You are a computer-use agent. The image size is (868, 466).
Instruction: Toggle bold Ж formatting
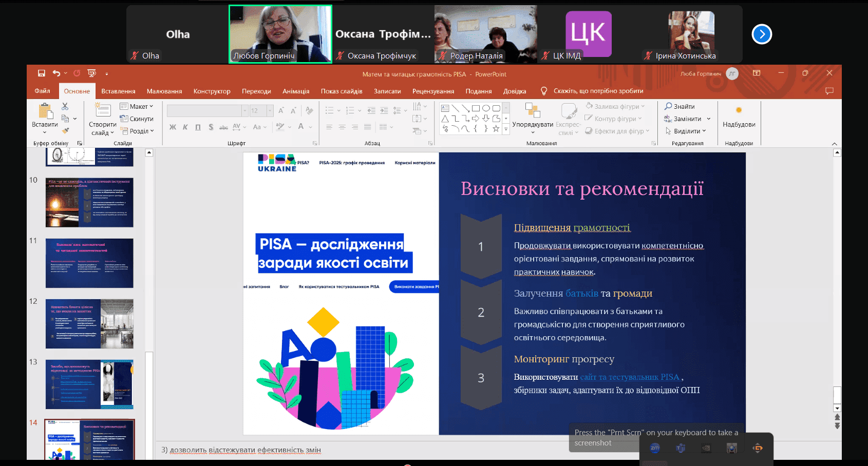coord(173,127)
